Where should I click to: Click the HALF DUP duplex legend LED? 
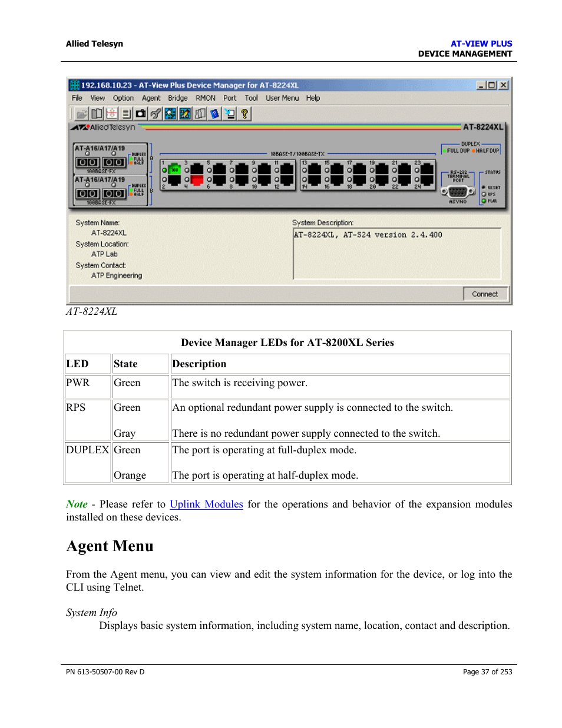tap(474, 151)
